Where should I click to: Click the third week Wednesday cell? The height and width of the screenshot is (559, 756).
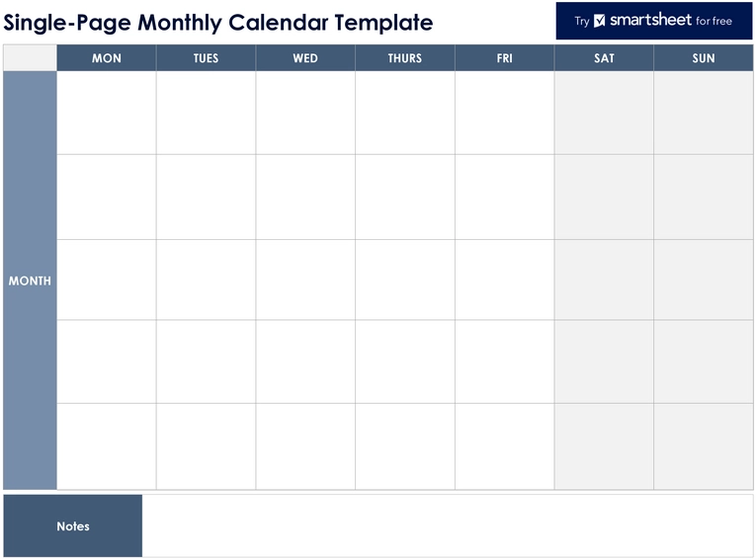tap(305, 279)
